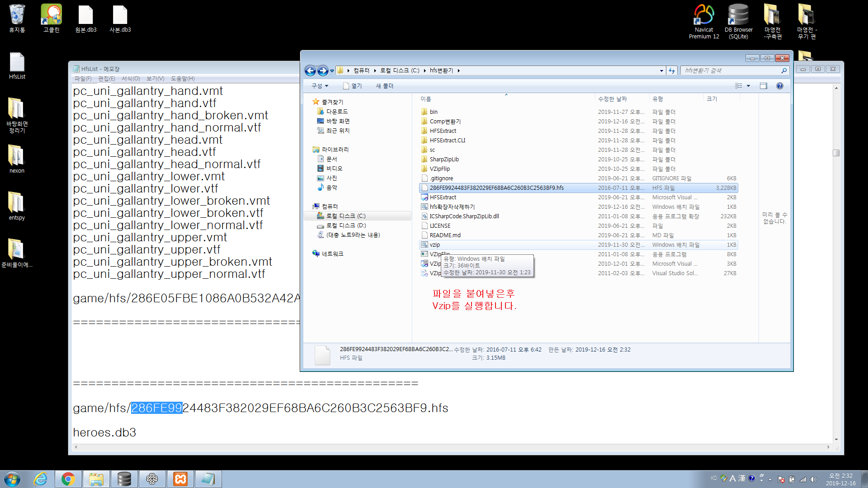
Task: Open the 바탕화면 정리기 desktop folder
Action: (17, 115)
